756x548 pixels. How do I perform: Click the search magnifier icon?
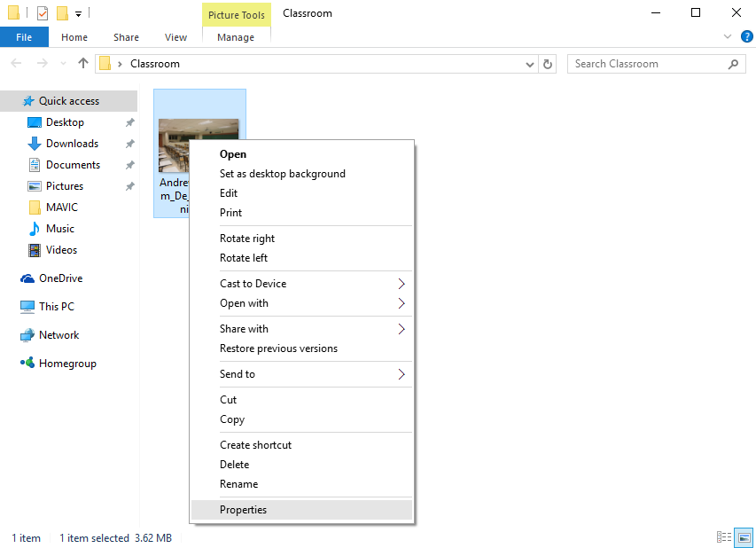point(732,64)
